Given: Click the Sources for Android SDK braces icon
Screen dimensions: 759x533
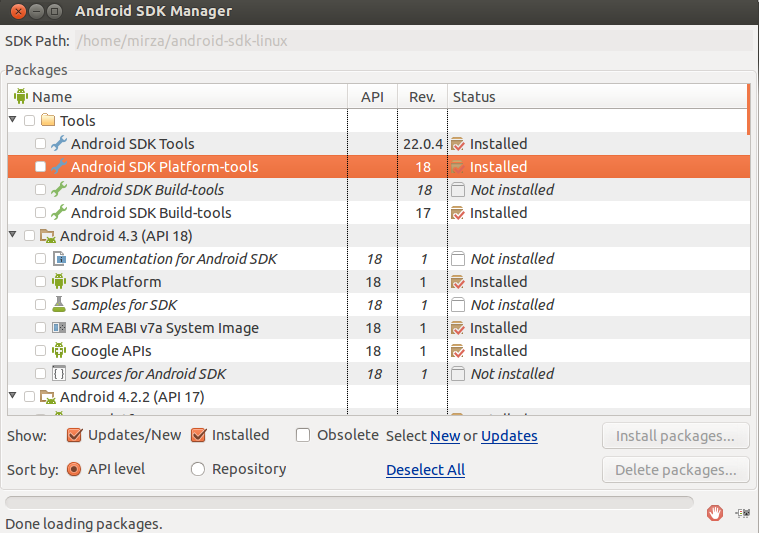Looking at the screenshot, I should click(x=59, y=374).
